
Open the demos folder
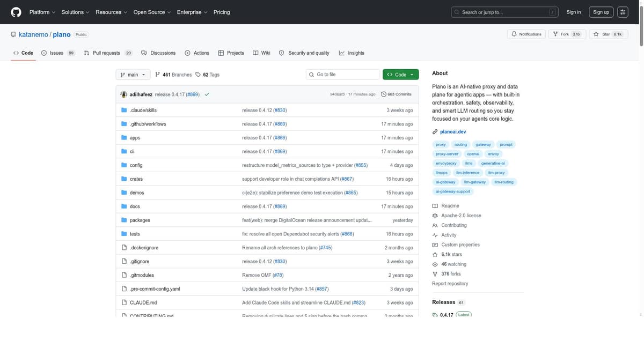point(137,193)
